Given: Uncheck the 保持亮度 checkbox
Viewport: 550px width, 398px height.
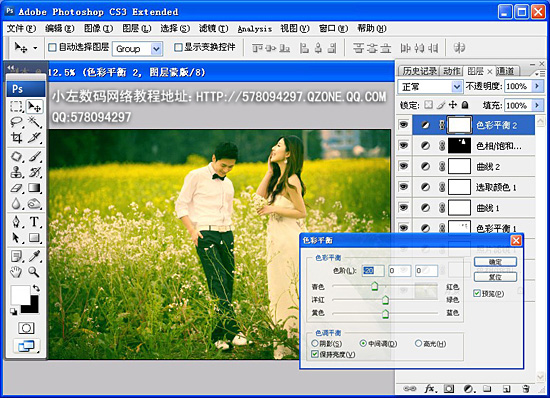Looking at the screenshot, I should (x=315, y=354).
